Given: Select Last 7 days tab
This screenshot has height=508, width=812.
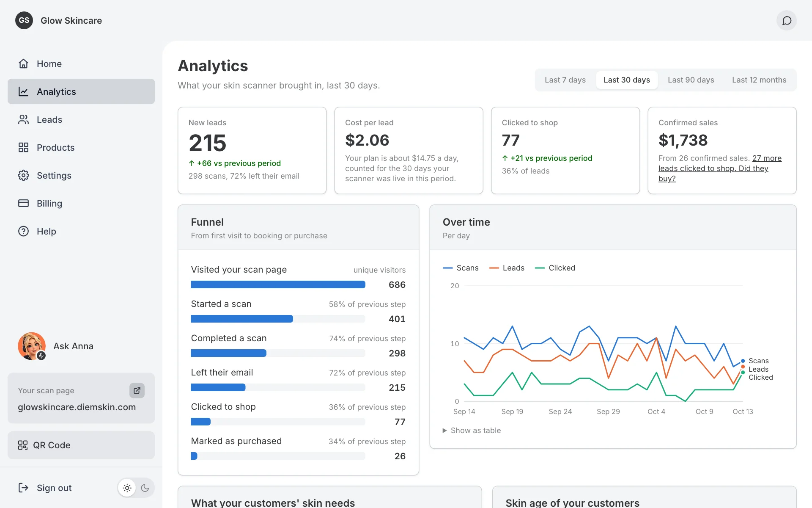Looking at the screenshot, I should [x=565, y=80].
